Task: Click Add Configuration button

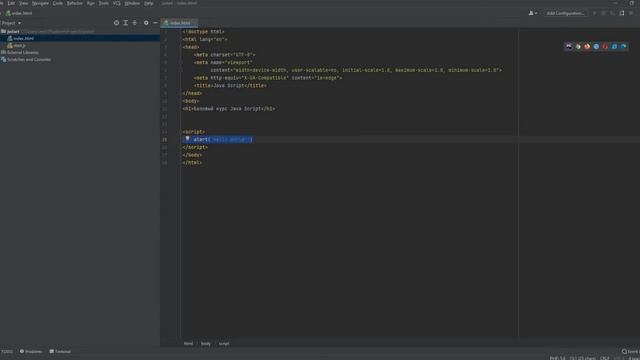Action: pos(565,13)
